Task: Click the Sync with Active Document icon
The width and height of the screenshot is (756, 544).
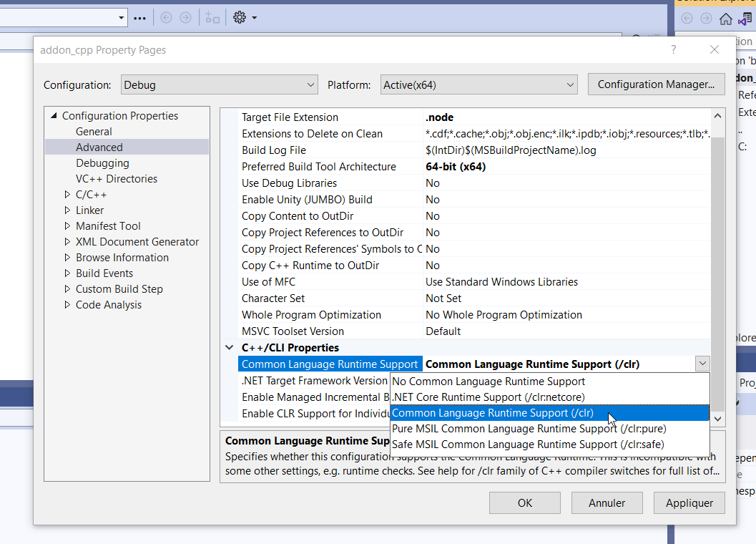Action: coord(746,18)
